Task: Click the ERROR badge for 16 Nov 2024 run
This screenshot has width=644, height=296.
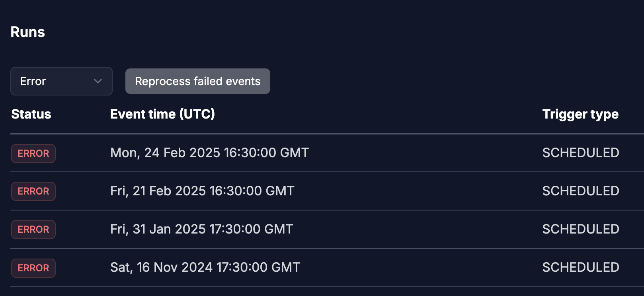Action: point(33,268)
